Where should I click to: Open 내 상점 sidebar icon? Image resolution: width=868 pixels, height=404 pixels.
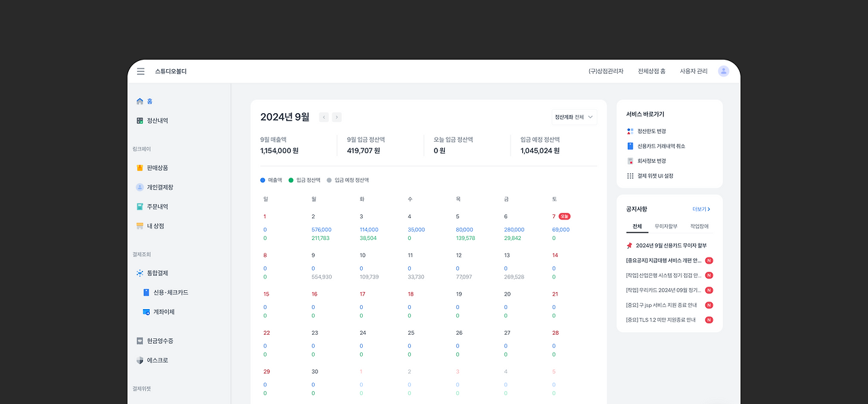tap(140, 226)
